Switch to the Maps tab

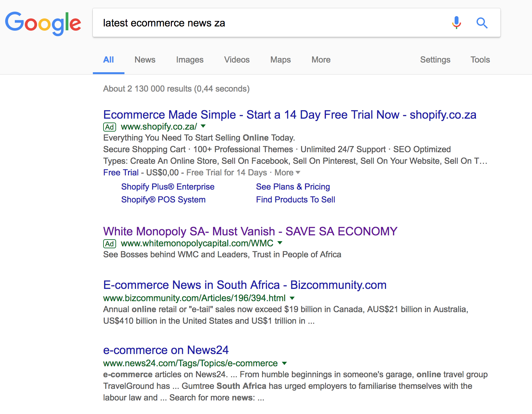click(x=281, y=60)
